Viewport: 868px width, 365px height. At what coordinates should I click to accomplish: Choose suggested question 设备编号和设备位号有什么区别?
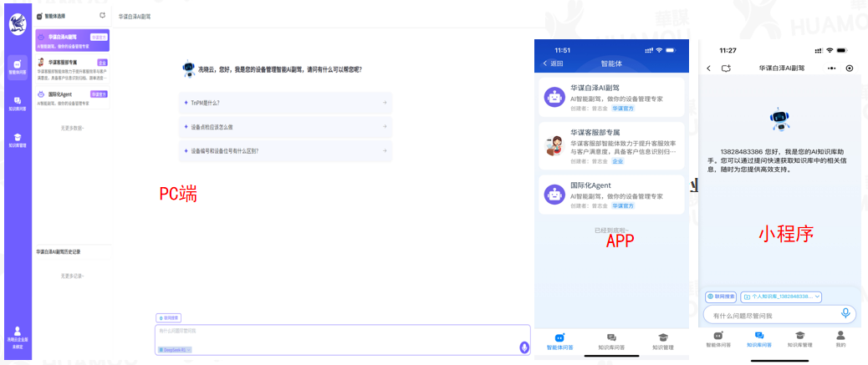point(285,151)
